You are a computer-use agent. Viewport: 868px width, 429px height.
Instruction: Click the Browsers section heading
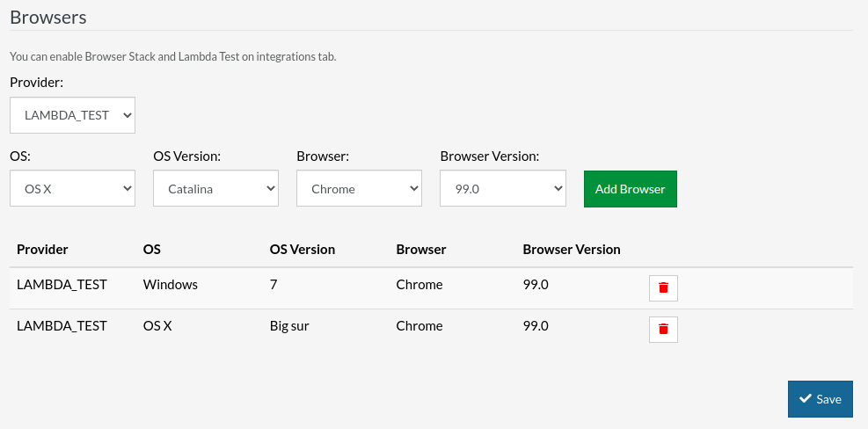[48, 17]
